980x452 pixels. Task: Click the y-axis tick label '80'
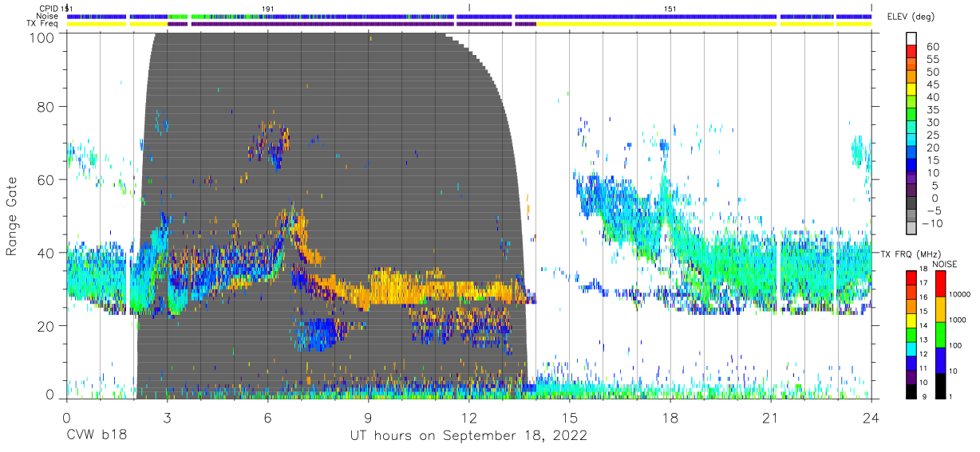click(45, 107)
